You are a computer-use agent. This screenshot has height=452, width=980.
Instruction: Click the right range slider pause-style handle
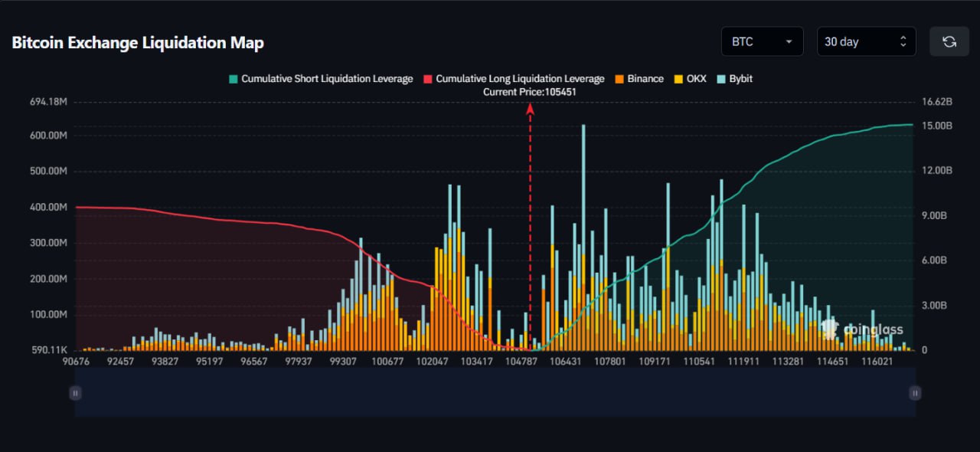pos(915,392)
